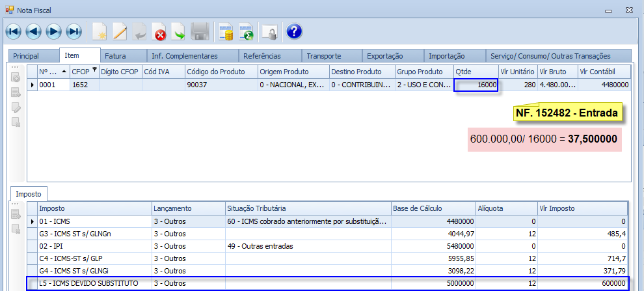Open help with blue question mark
The width and height of the screenshot is (644, 291).
pos(295,31)
